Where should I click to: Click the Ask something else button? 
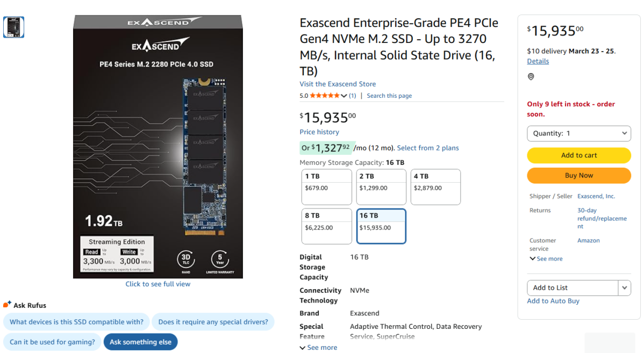(140, 342)
